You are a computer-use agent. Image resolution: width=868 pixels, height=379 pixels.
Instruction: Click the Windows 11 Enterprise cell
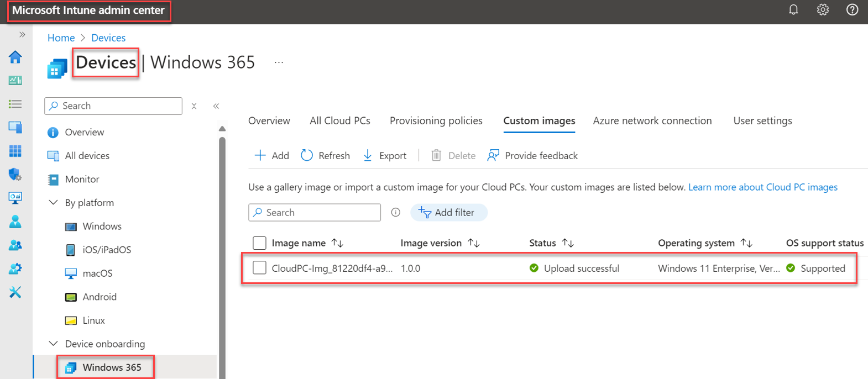pos(719,269)
